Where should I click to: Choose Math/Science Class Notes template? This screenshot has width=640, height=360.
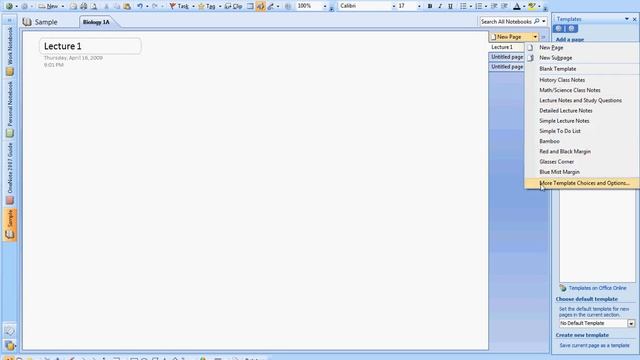[x=582, y=90]
